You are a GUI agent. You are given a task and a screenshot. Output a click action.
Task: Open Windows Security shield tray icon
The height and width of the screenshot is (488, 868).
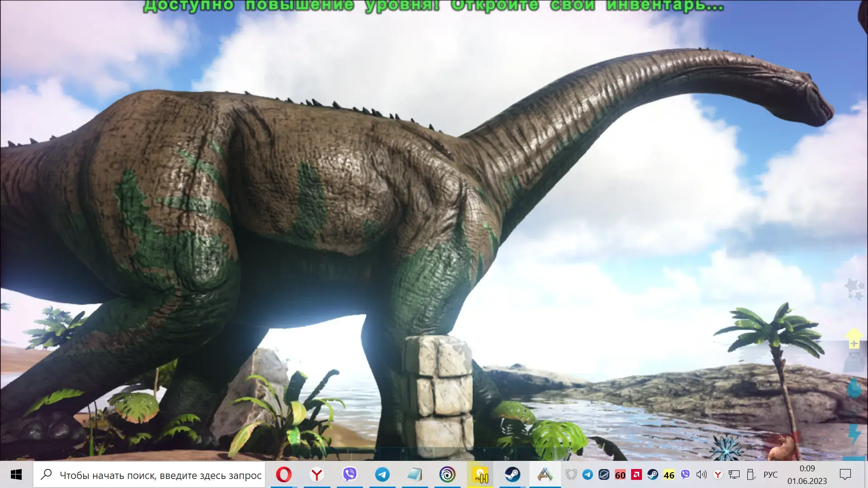coord(571,474)
